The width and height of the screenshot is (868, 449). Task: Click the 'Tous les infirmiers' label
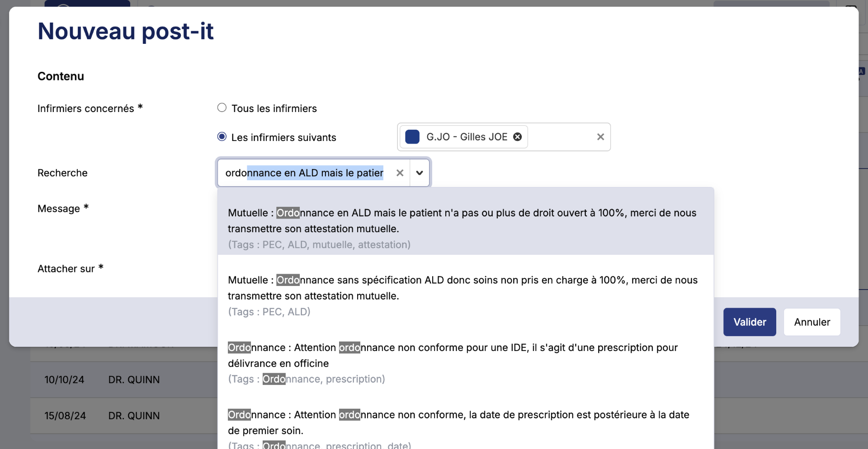tap(274, 108)
